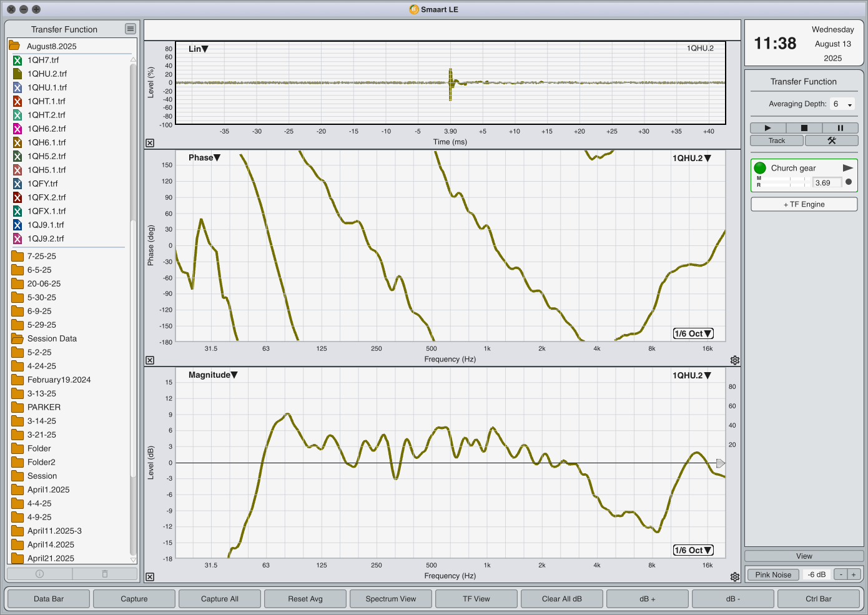Click the magnitude zero-line arrow marker

point(721,463)
